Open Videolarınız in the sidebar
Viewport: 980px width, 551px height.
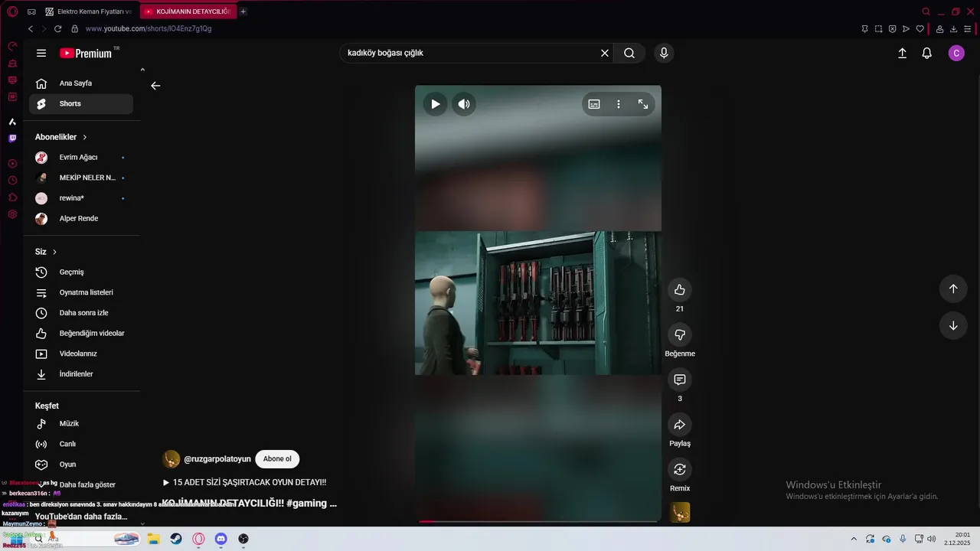click(x=81, y=354)
